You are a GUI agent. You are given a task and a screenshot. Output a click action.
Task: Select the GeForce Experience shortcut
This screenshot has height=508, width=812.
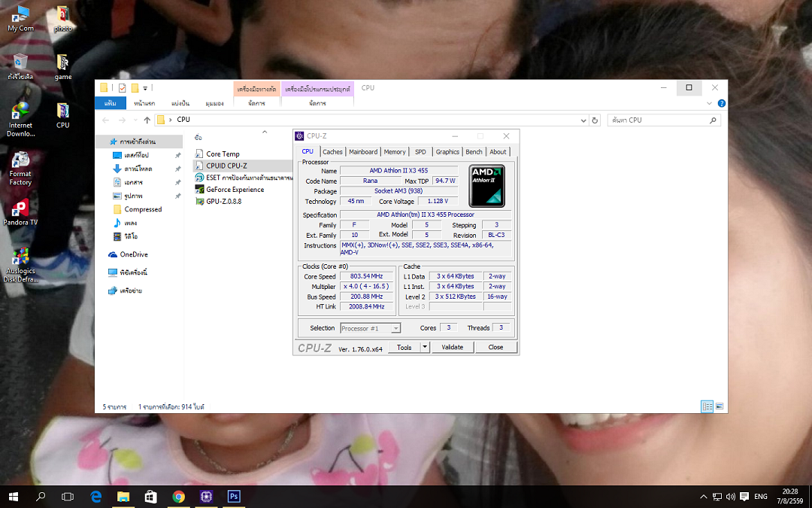(235, 190)
